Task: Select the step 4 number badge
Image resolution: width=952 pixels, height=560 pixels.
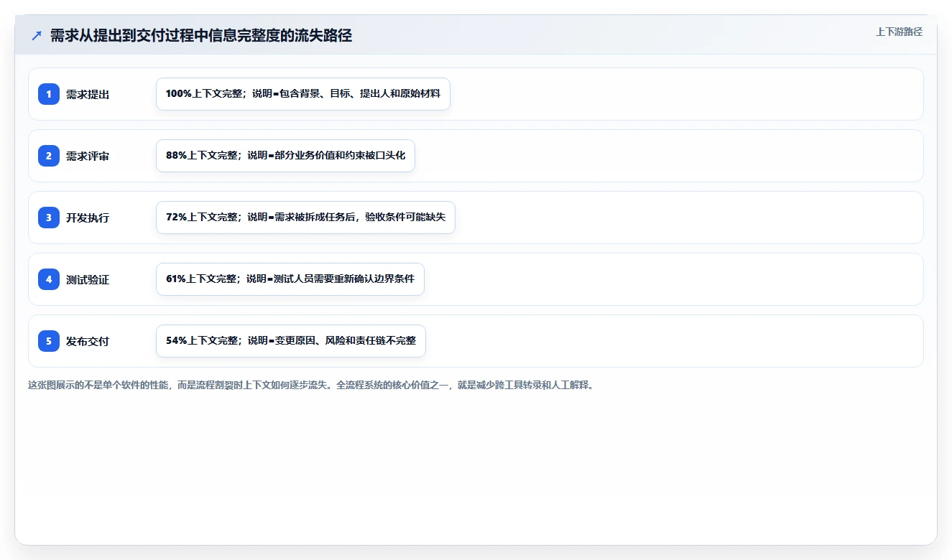Action: pos(49,279)
